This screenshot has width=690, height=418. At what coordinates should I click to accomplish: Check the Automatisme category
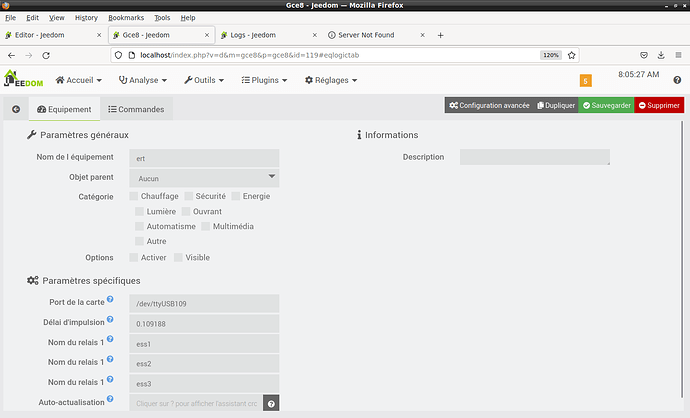point(139,227)
